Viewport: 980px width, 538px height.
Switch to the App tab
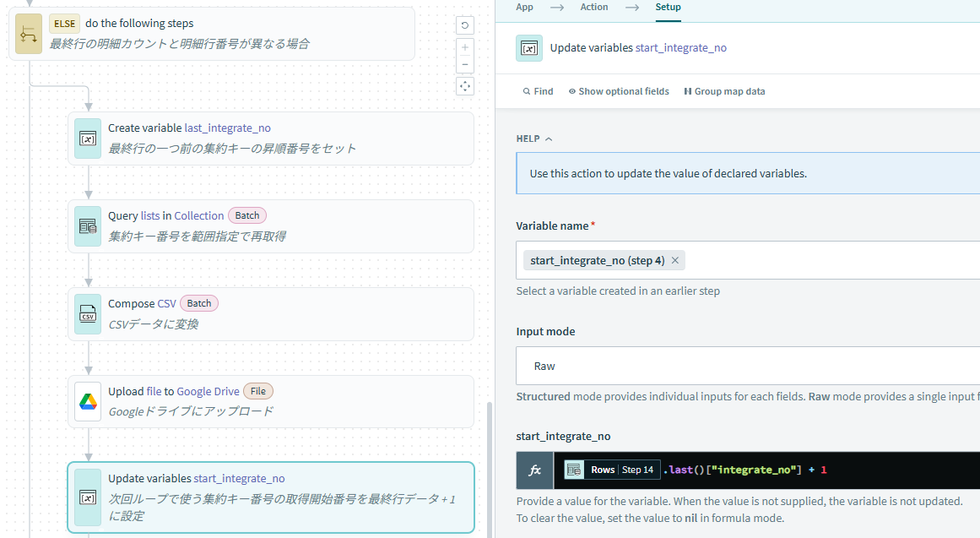pos(524,7)
